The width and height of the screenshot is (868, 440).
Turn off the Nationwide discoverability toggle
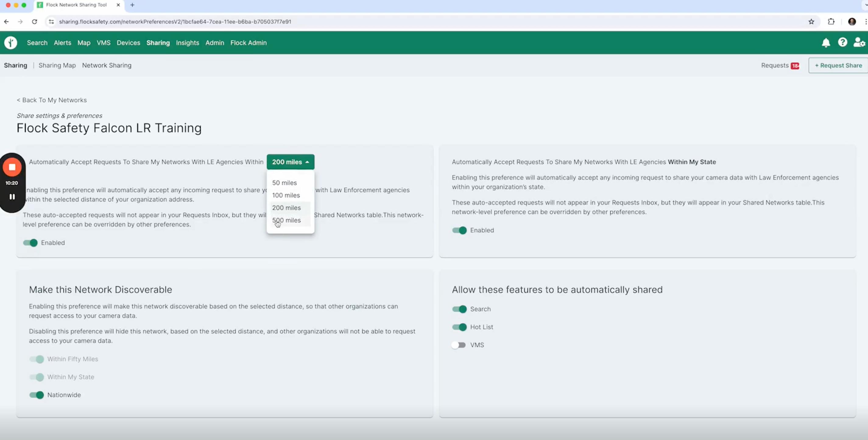[x=36, y=395]
